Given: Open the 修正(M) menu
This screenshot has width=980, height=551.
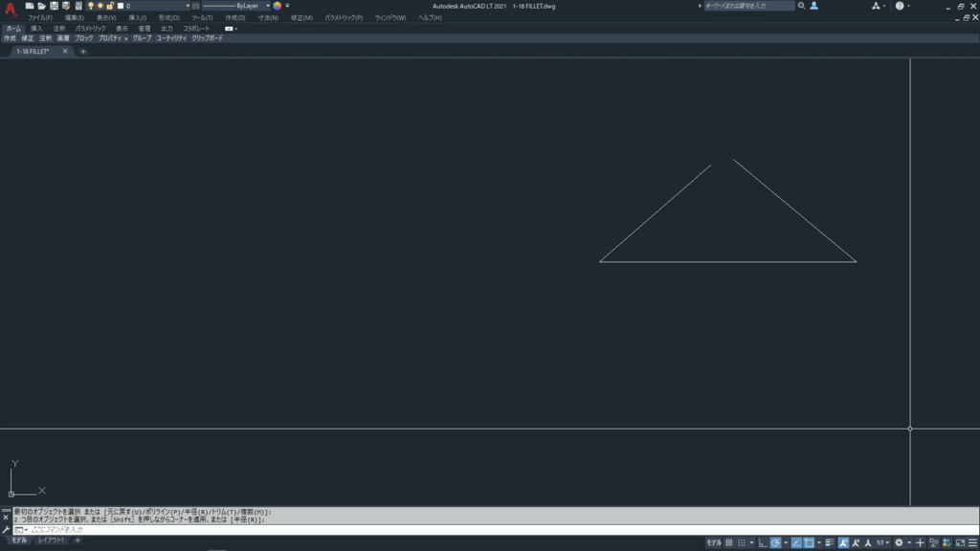Looking at the screenshot, I should [301, 17].
